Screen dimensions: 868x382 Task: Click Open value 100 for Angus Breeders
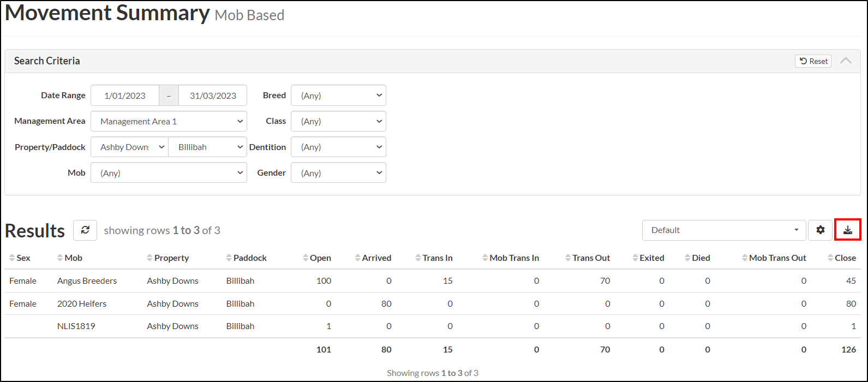[324, 280]
